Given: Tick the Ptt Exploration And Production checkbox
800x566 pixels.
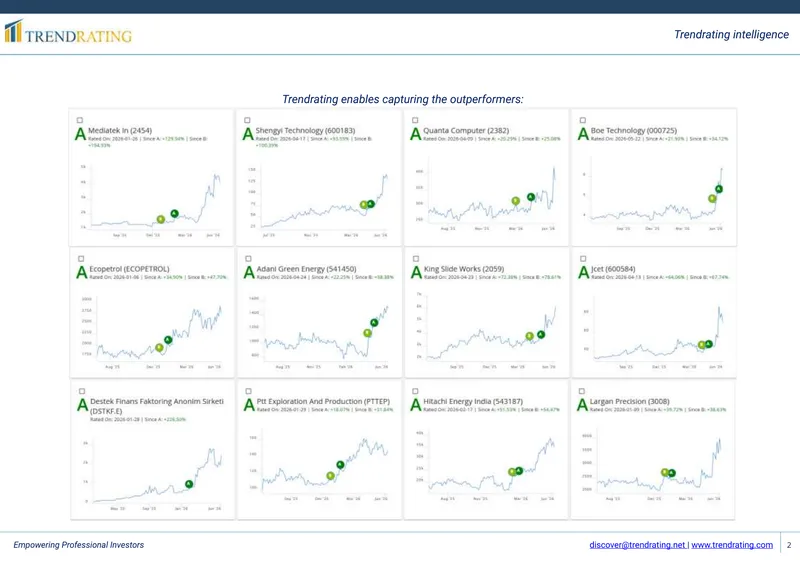Looking at the screenshot, I should click(248, 391).
